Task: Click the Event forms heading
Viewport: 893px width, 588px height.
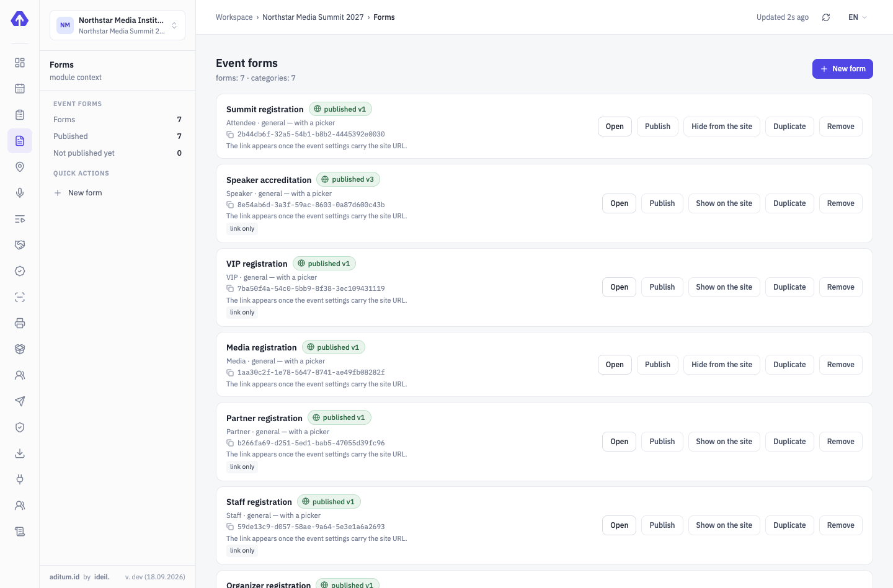Action: coord(247,63)
